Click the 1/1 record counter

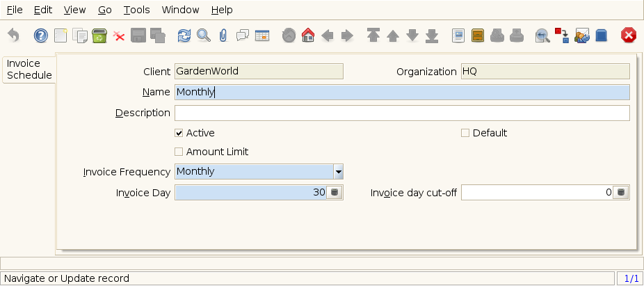point(631,278)
